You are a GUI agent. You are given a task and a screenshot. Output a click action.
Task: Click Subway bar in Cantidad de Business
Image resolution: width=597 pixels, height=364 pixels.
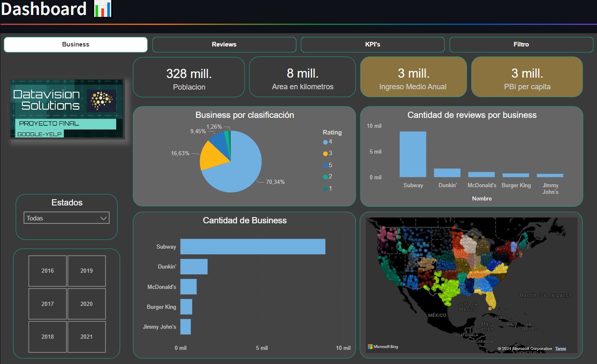click(253, 247)
